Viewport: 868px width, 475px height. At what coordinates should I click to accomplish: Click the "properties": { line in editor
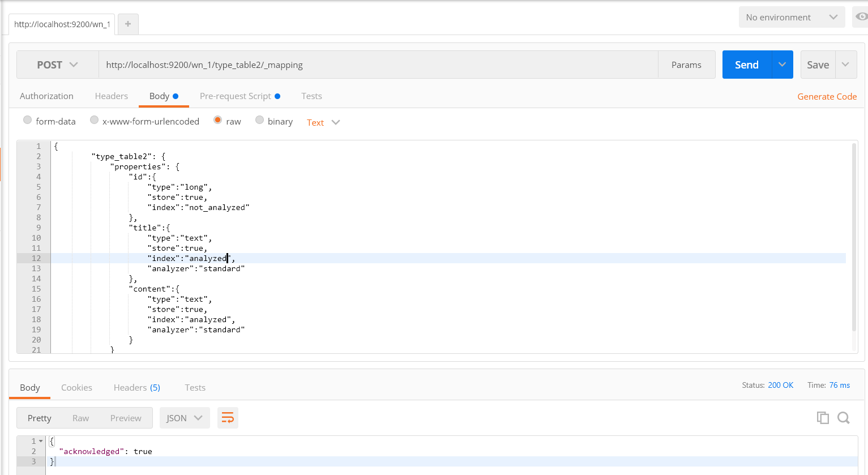(145, 166)
